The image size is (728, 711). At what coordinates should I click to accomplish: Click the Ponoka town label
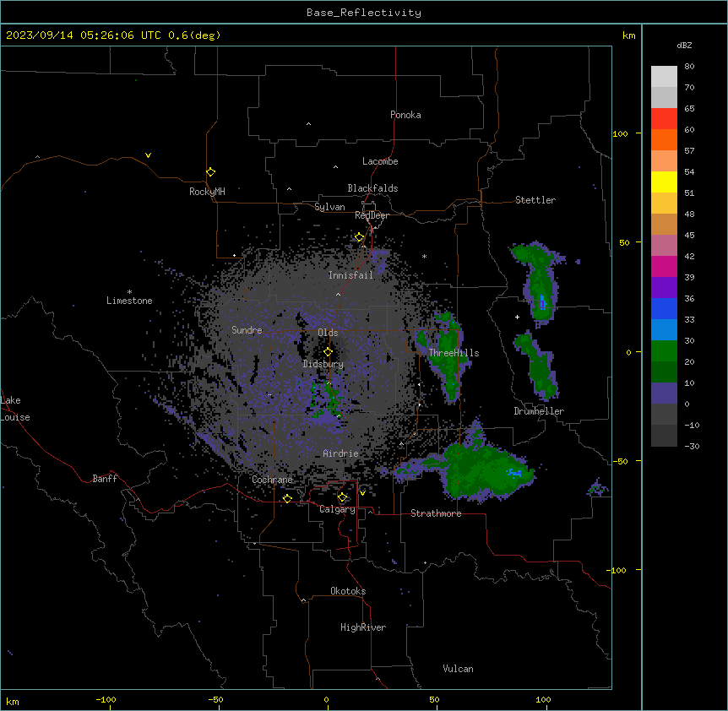coord(405,115)
